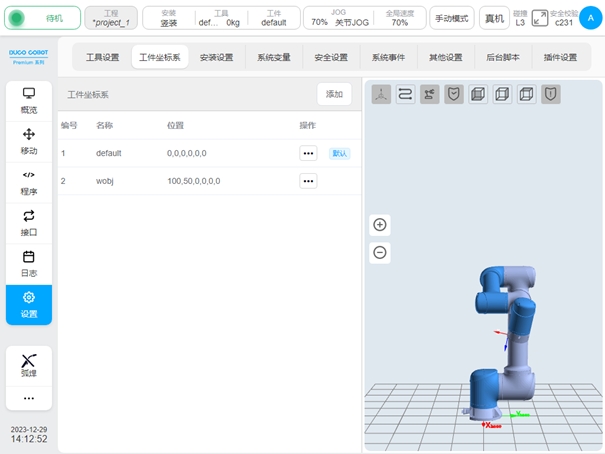This screenshot has height=454, width=605.
Task: Click the zoom out minus button
Action: tap(380, 252)
